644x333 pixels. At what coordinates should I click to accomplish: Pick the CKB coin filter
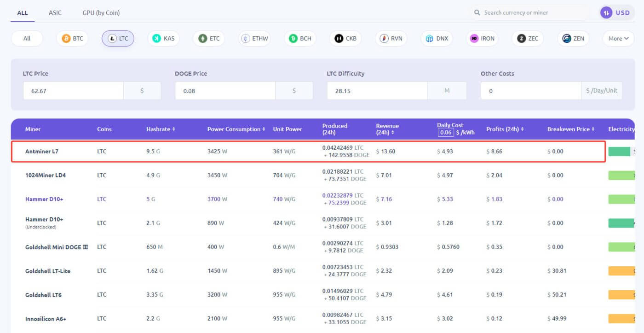[345, 39]
